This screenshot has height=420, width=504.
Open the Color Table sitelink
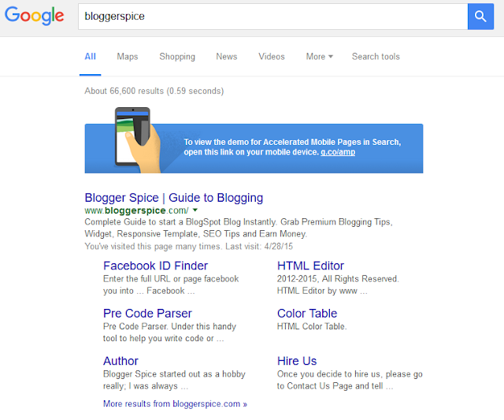click(x=307, y=314)
